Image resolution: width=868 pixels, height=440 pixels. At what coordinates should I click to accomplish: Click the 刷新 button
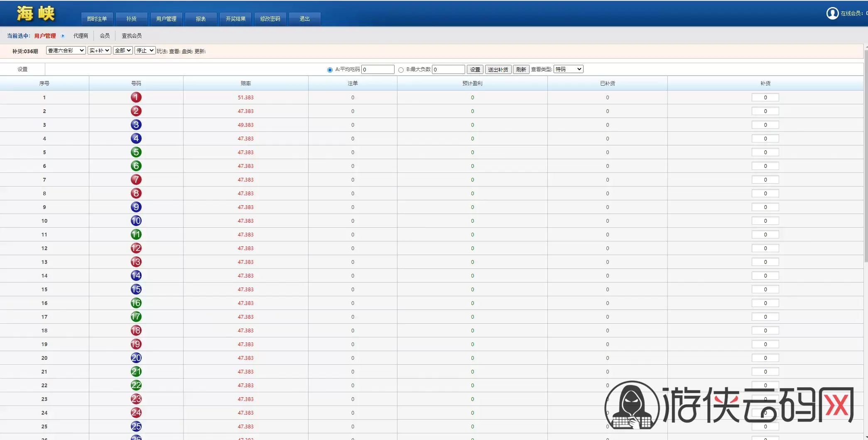point(521,69)
